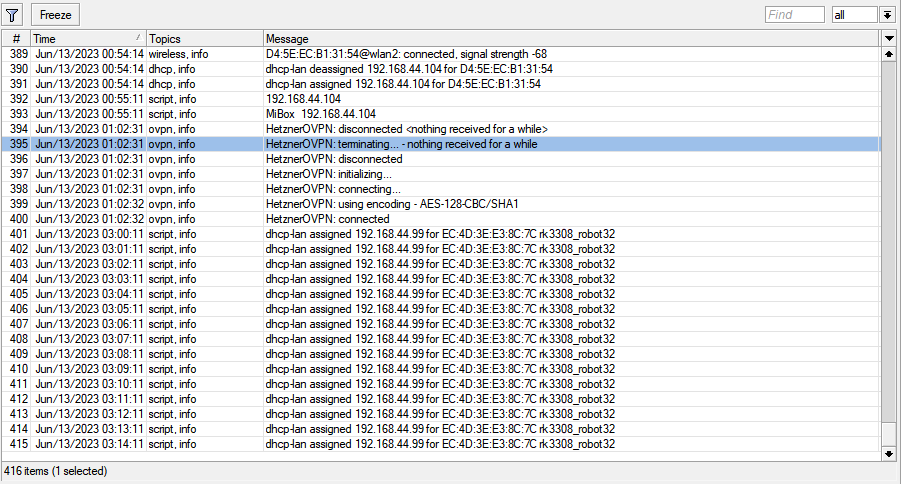The width and height of the screenshot is (901, 484).
Task: Select row 393 MiBox 192.168.44.104
Action: point(441,114)
